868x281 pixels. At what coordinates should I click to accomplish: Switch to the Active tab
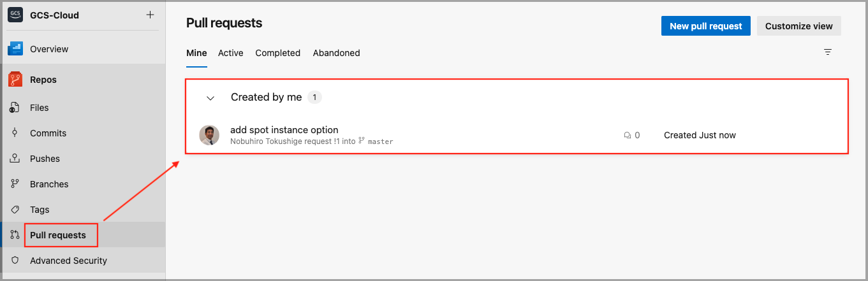[230, 53]
